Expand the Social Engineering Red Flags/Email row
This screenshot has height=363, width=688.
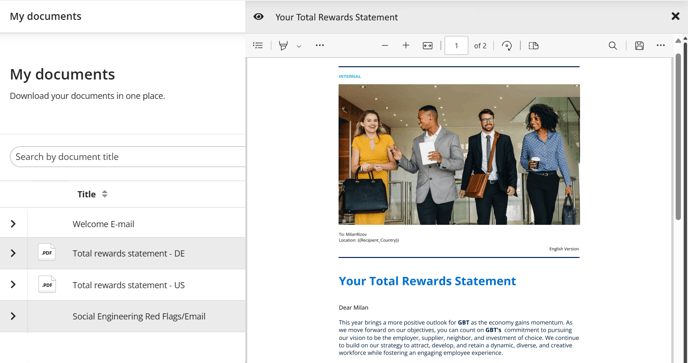13,316
